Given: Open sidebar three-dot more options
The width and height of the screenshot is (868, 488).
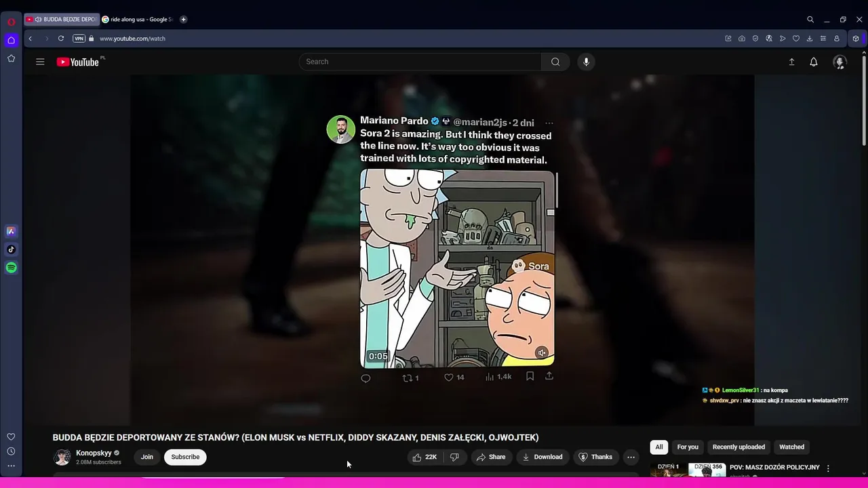Looking at the screenshot, I should coord(11,466).
